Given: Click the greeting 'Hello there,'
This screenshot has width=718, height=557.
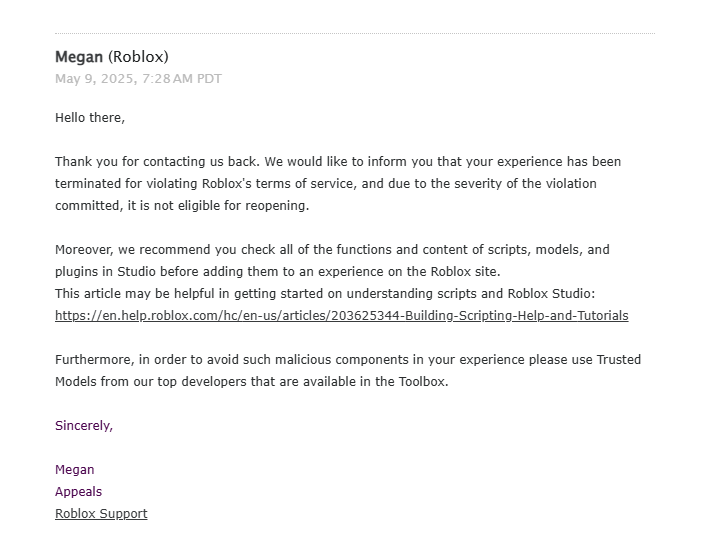Looking at the screenshot, I should 90,118.
